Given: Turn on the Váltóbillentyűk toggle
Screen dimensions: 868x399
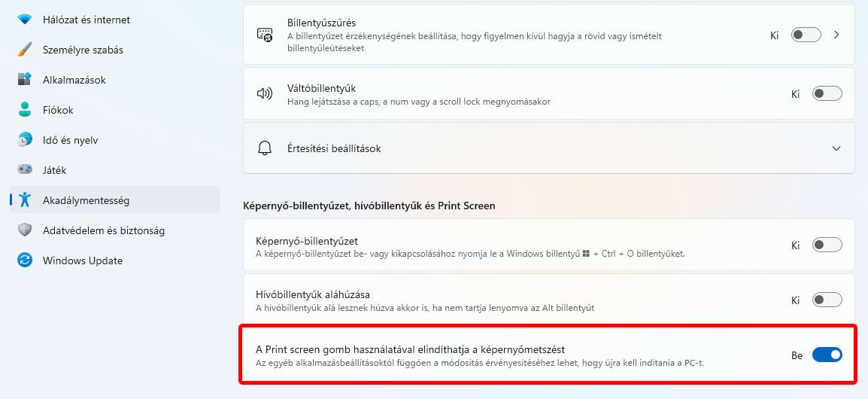Looking at the screenshot, I should coord(827,94).
